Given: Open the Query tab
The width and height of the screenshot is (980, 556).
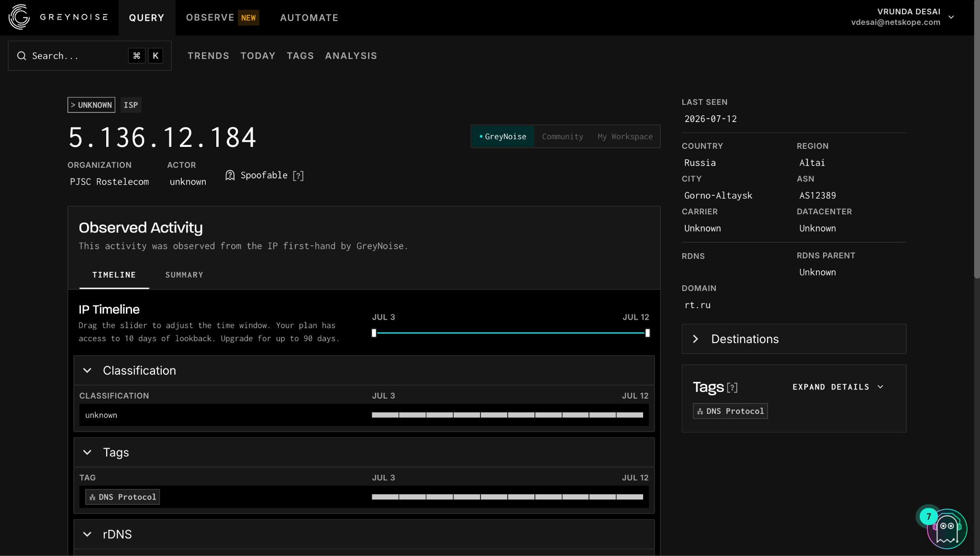Looking at the screenshot, I should pyautogui.click(x=146, y=18).
